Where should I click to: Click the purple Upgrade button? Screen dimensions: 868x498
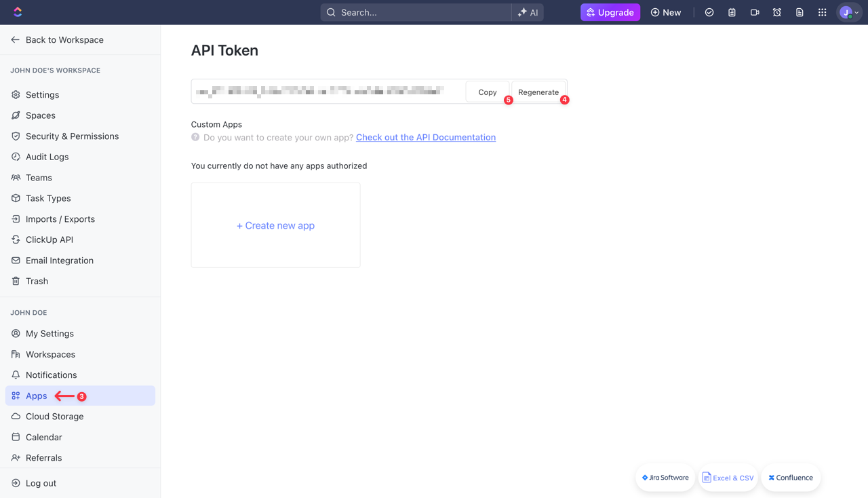click(x=610, y=12)
